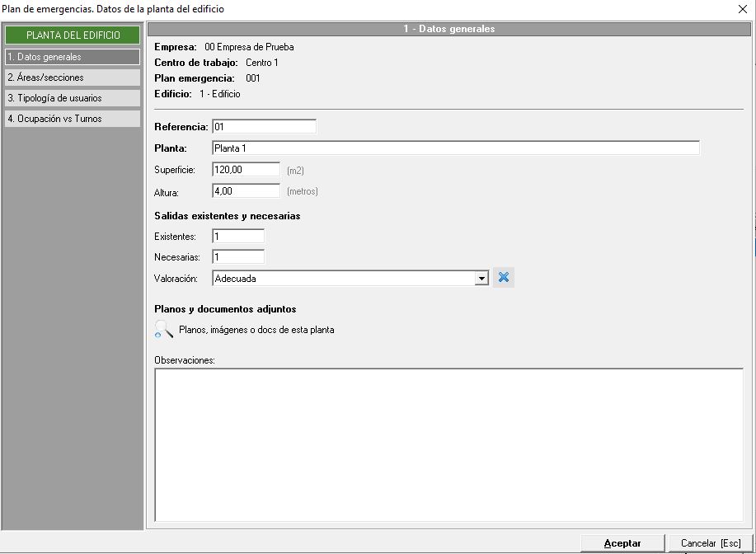This screenshot has width=756, height=554.
Task: Click the Existentes exits field
Action: point(237,237)
